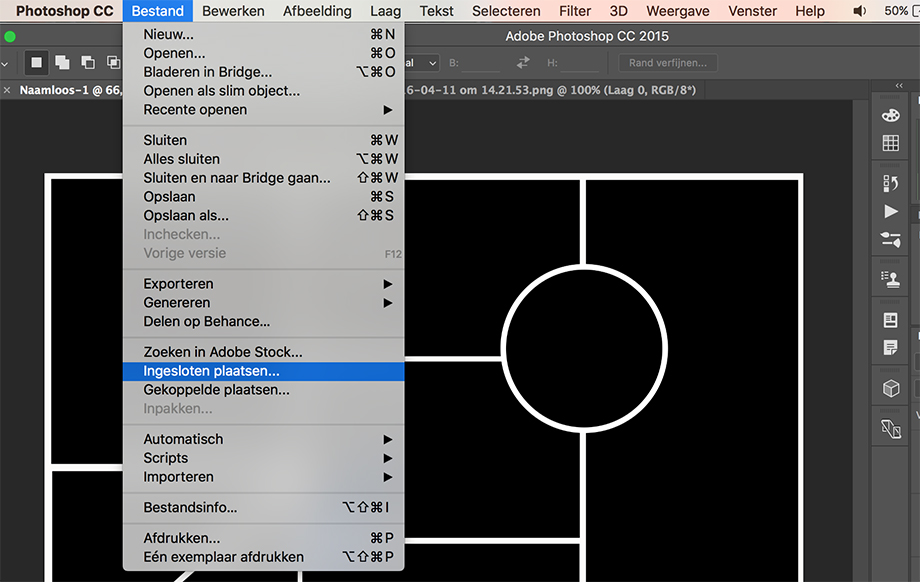Open the Weergave menu
Screen dimensions: 920x582
[x=678, y=11]
